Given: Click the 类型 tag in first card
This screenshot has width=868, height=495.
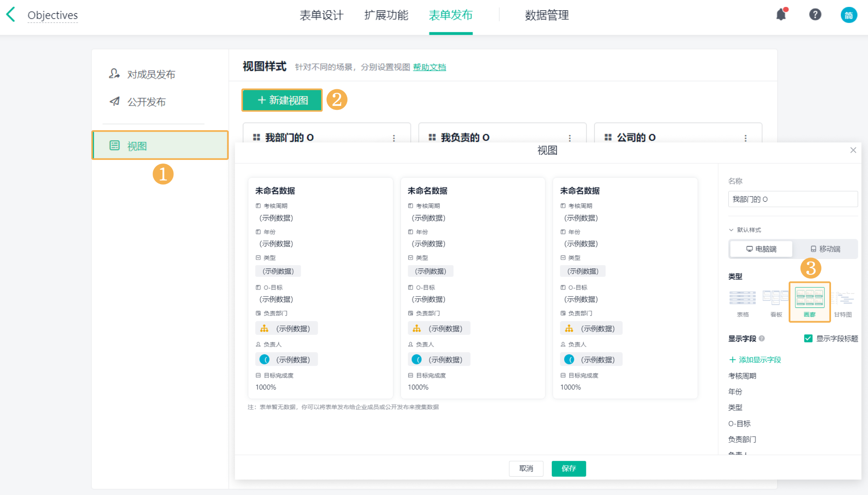Looking at the screenshot, I should [278, 271].
